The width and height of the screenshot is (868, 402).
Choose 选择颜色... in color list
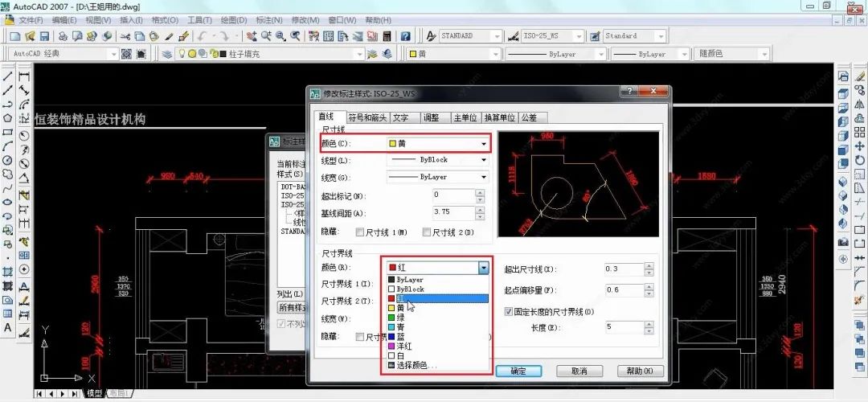click(x=438, y=366)
